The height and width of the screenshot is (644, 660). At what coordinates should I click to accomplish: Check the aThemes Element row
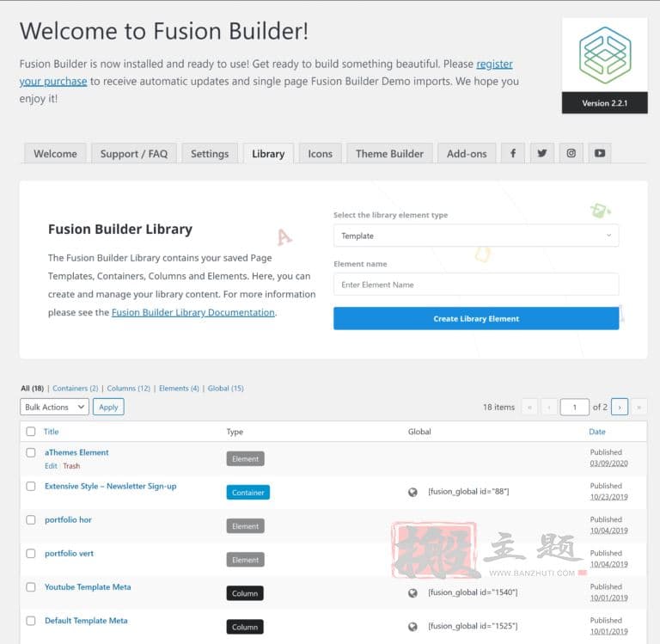click(x=31, y=453)
